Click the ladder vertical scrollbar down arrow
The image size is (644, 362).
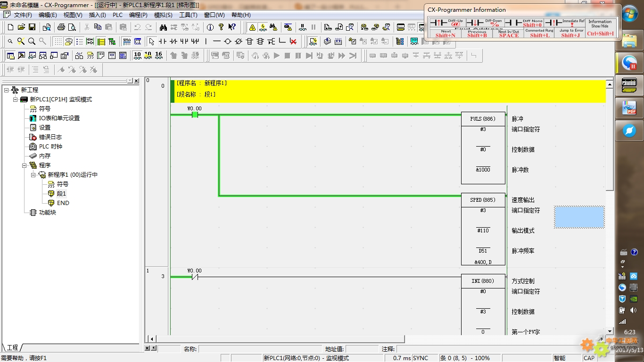click(x=610, y=331)
